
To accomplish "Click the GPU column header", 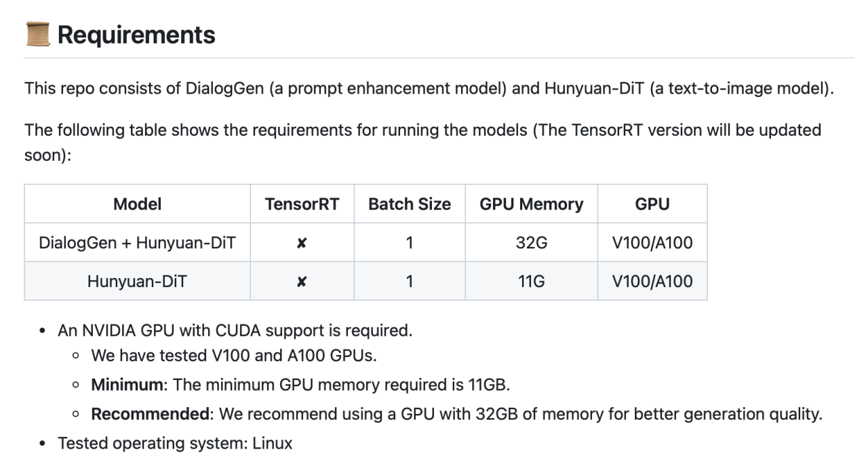I will point(652,204).
